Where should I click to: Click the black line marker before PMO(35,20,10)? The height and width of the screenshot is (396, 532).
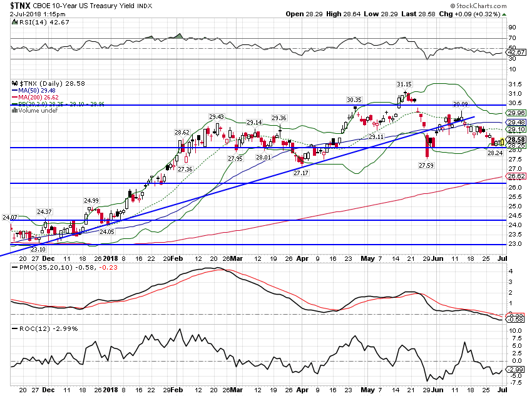point(14,268)
